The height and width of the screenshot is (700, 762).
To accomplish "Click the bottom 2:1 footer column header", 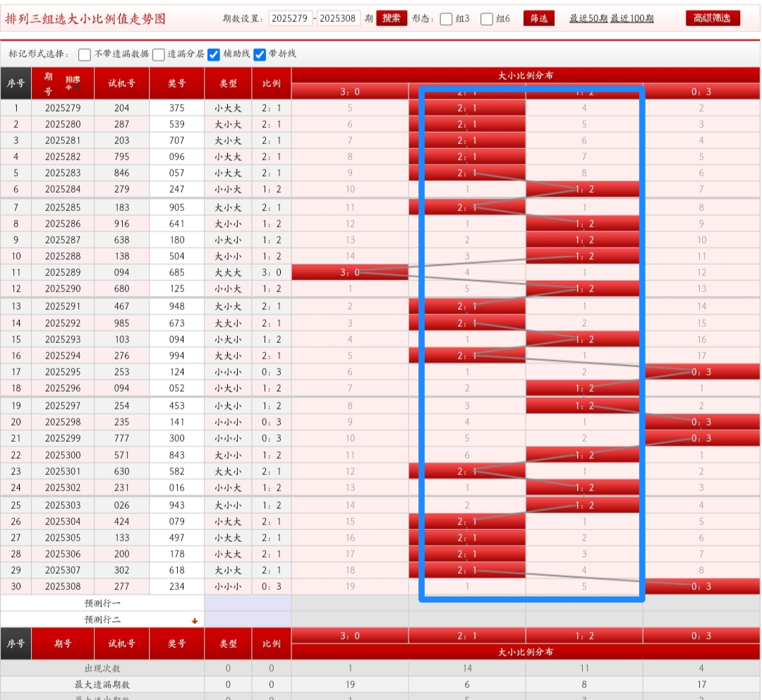I will pos(467,636).
